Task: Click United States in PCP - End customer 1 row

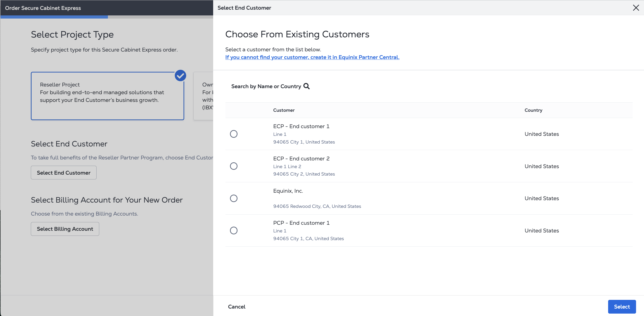Action: pos(541,230)
